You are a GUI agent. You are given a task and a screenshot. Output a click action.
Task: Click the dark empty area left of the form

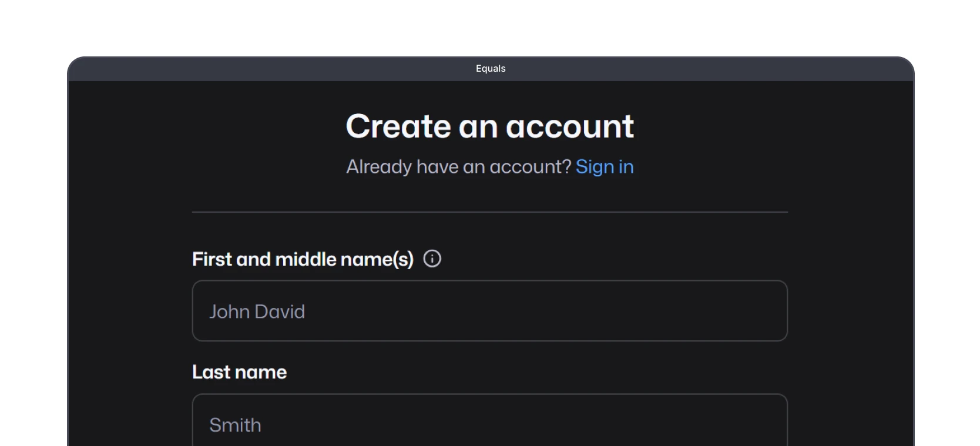(x=129, y=264)
